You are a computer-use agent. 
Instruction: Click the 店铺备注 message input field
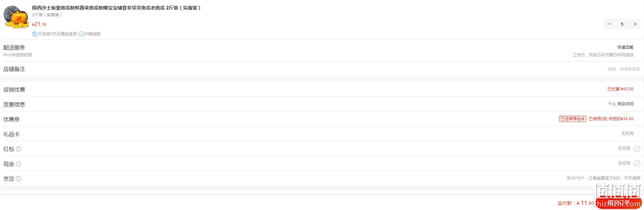point(624,69)
